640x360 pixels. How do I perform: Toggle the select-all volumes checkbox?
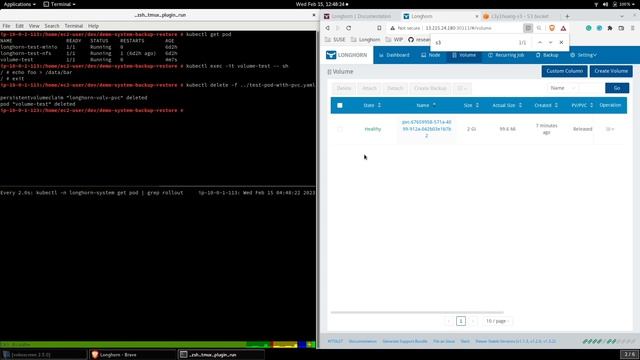(x=340, y=105)
